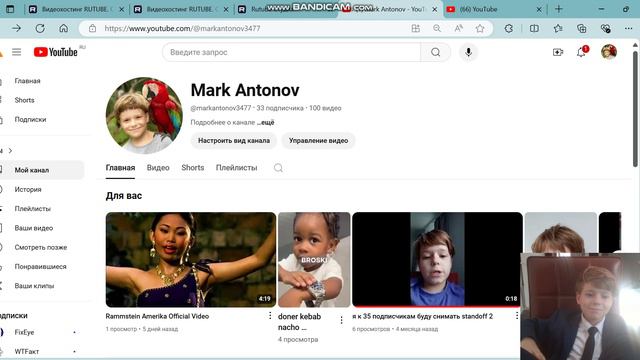This screenshot has width=640, height=360.
Task: Open options for Rammstein Amerika video
Action: click(x=270, y=316)
